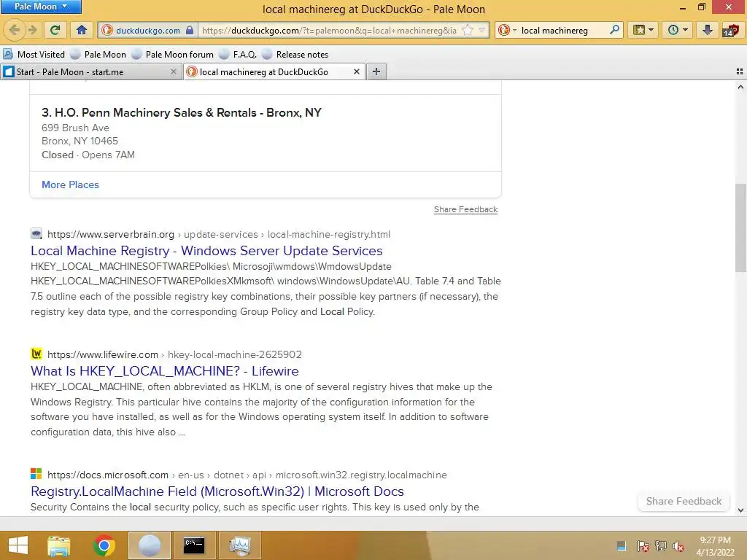Go forward with the forward arrow button
The width and height of the screenshot is (747, 560).
click(32, 30)
